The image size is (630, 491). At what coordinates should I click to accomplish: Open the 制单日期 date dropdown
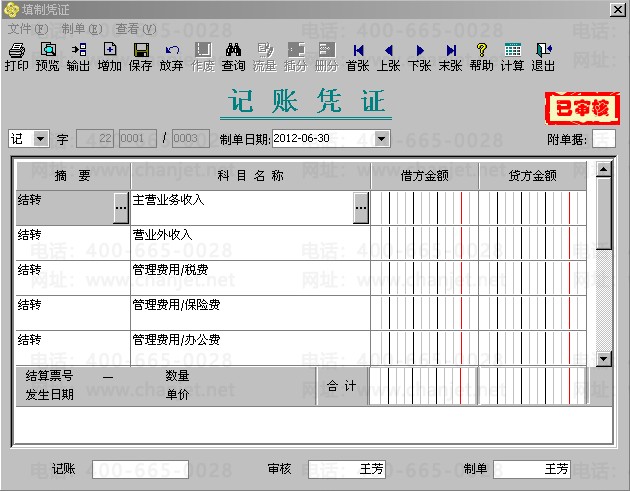pyautogui.click(x=381, y=138)
